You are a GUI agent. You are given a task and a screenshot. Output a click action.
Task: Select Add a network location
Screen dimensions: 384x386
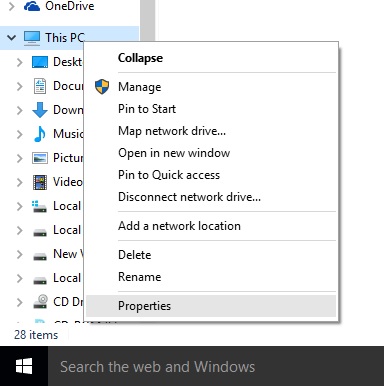[211, 226]
